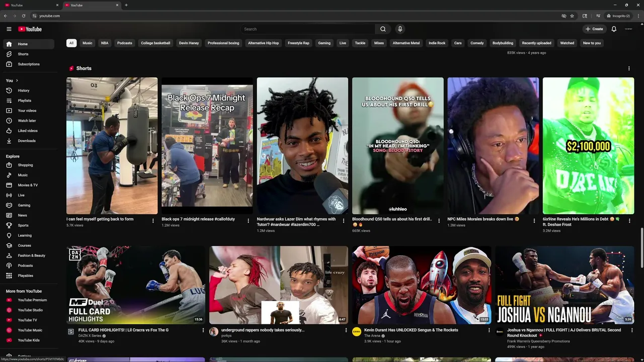Viewport: 644px width, 362px height.
Task: Select the Freestyle Rap chip
Action: point(298,43)
